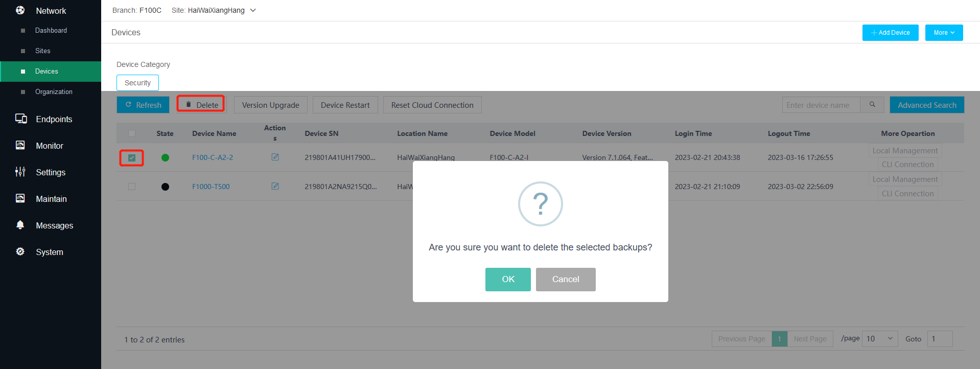Dismiss the dialog with Cancel
Screen dimensions: 980x369
566,280
